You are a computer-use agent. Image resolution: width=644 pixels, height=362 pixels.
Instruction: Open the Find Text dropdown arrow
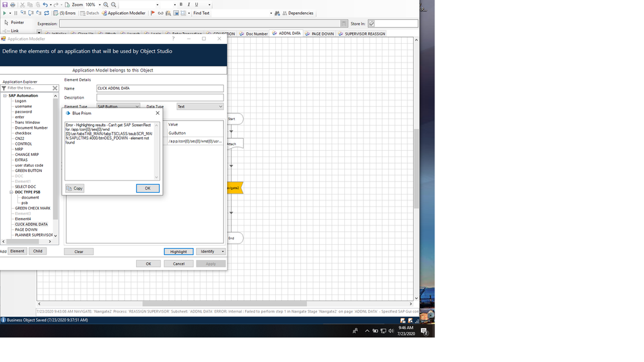click(x=271, y=13)
